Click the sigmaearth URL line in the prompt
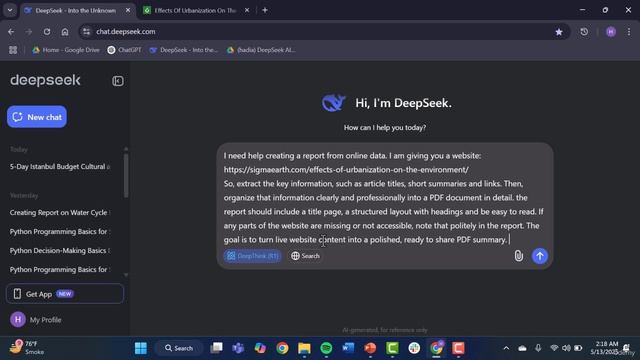640x360 pixels. point(346,169)
